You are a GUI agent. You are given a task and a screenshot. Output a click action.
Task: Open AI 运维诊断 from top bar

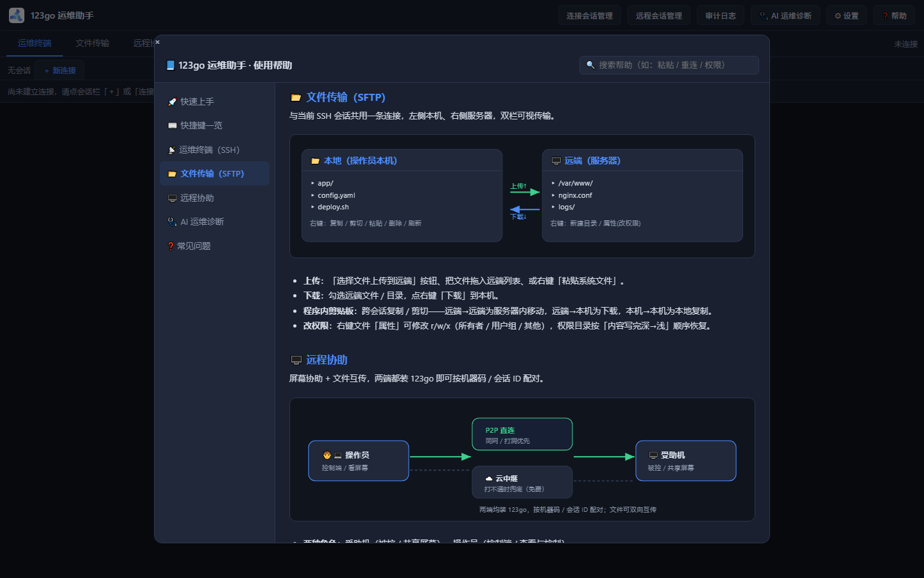785,15
